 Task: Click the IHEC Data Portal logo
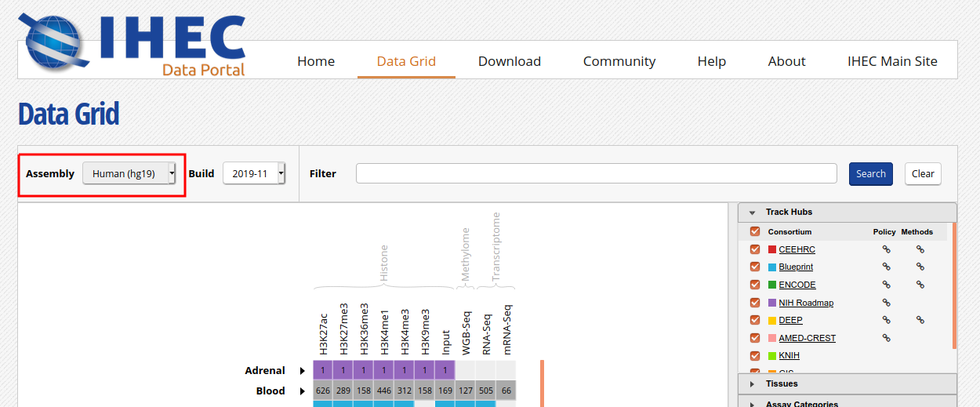coord(133,44)
